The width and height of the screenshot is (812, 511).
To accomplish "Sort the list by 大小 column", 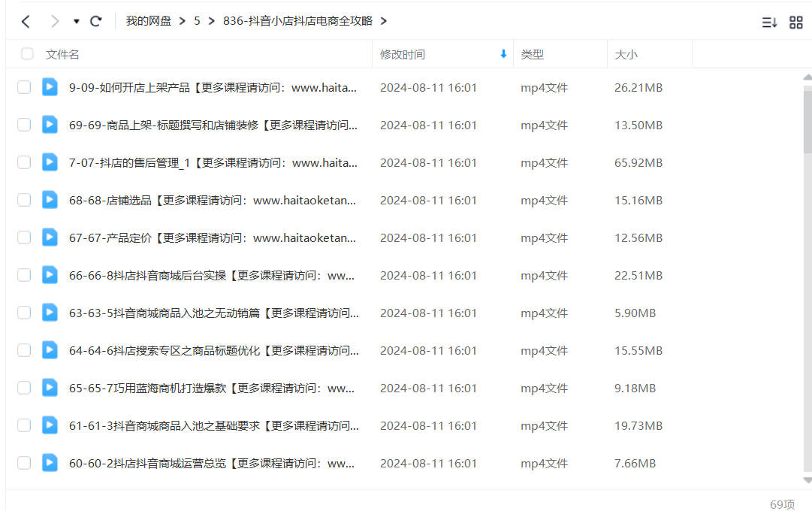I will (626, 54).
